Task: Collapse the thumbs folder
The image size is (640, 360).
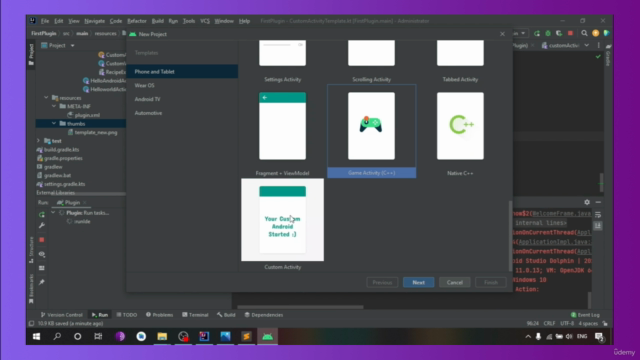Action: tap(54, 123)
